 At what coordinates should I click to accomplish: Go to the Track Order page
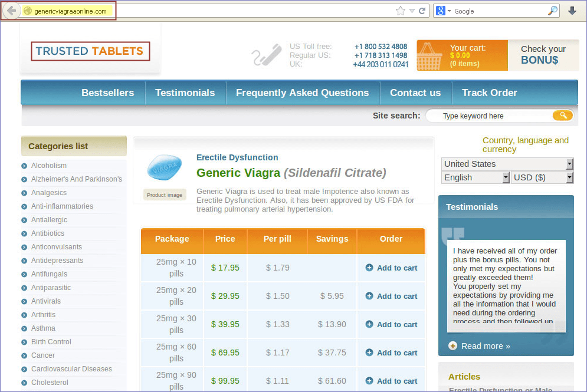click(x=489, y=93)
